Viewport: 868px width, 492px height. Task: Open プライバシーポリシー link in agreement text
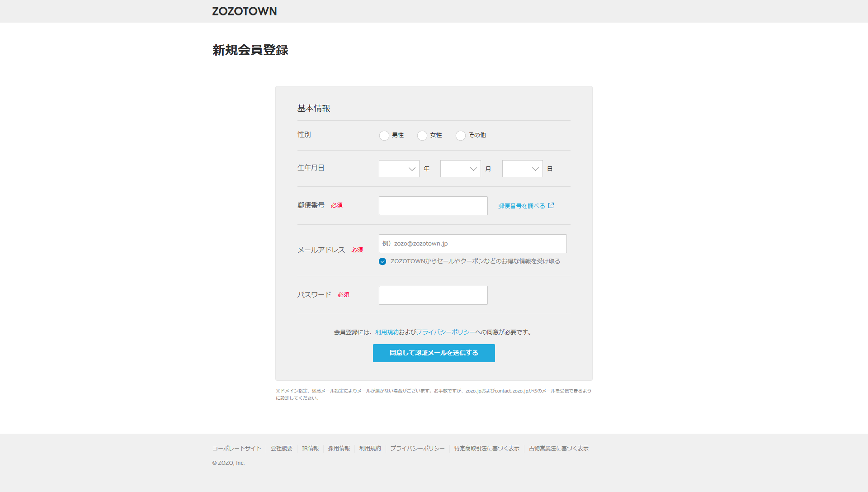pos(446,332)
